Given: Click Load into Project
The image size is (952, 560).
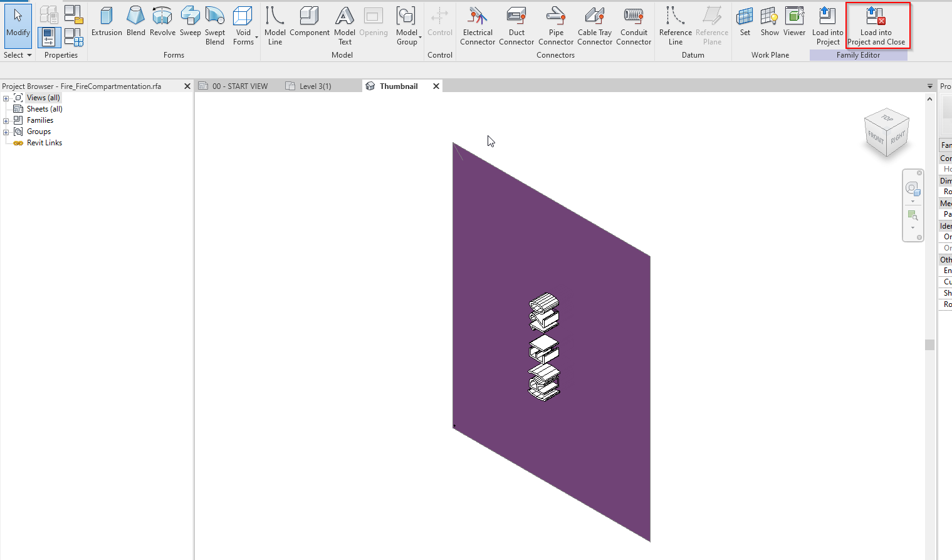Looking at the screenshot, I should [828, 26].
